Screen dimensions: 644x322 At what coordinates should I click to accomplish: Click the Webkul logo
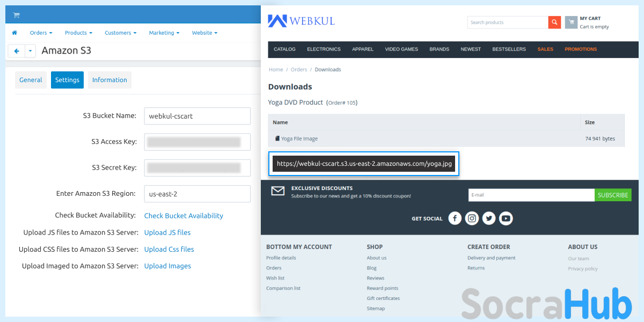coord(301,21)
